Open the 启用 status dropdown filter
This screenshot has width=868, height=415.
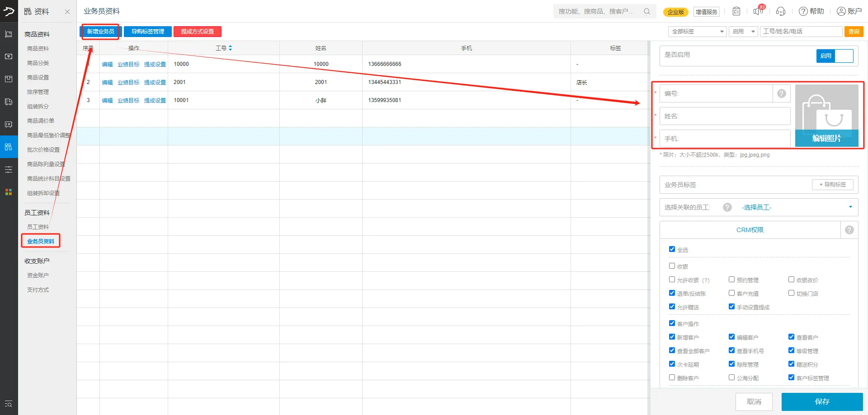(x=743, y=32)
